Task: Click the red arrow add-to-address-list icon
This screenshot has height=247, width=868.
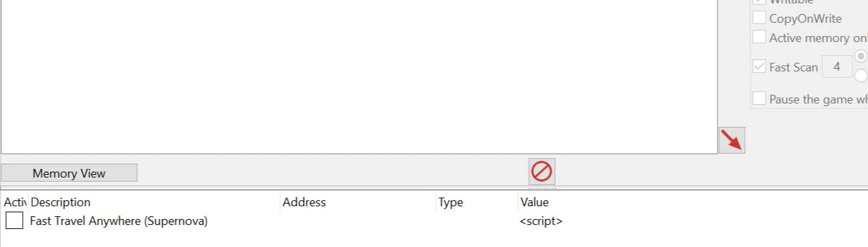Action: tap(732, 140)
